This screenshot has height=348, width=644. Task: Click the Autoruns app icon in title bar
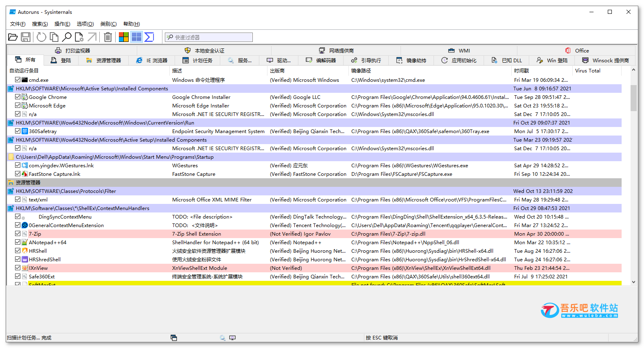pos(13,12)
